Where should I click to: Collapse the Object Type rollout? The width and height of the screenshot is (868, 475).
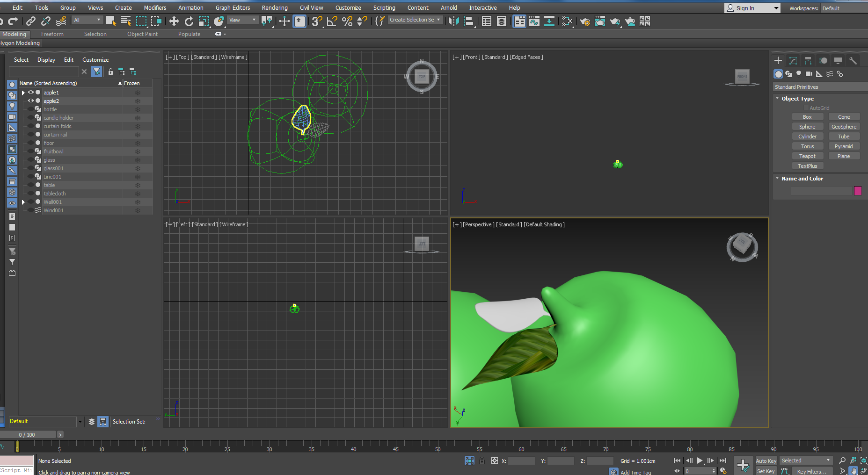797,99
